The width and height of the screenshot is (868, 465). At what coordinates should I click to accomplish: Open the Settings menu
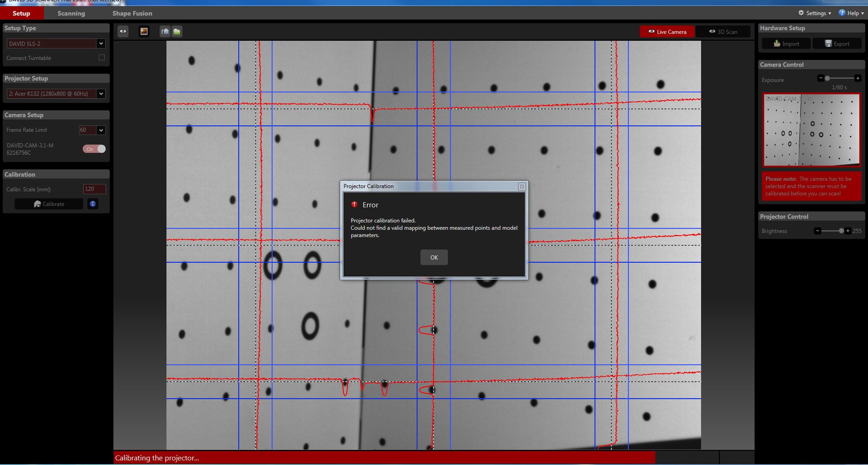pos(814,13)
